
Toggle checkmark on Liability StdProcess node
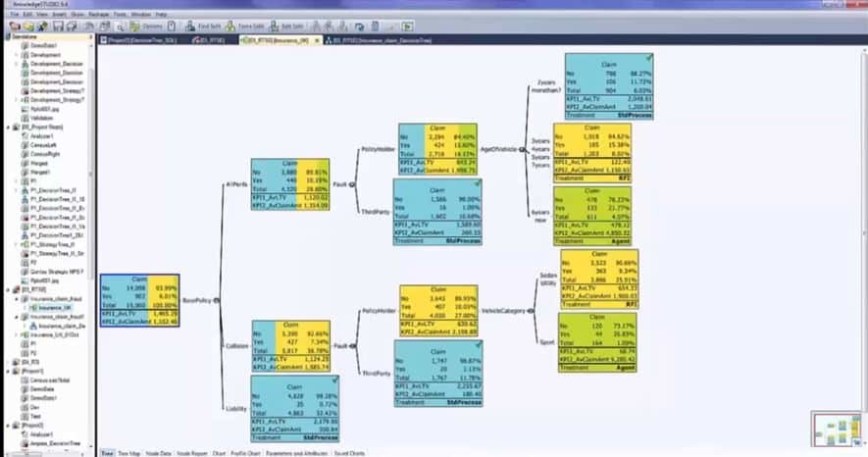tap(334, 378)
